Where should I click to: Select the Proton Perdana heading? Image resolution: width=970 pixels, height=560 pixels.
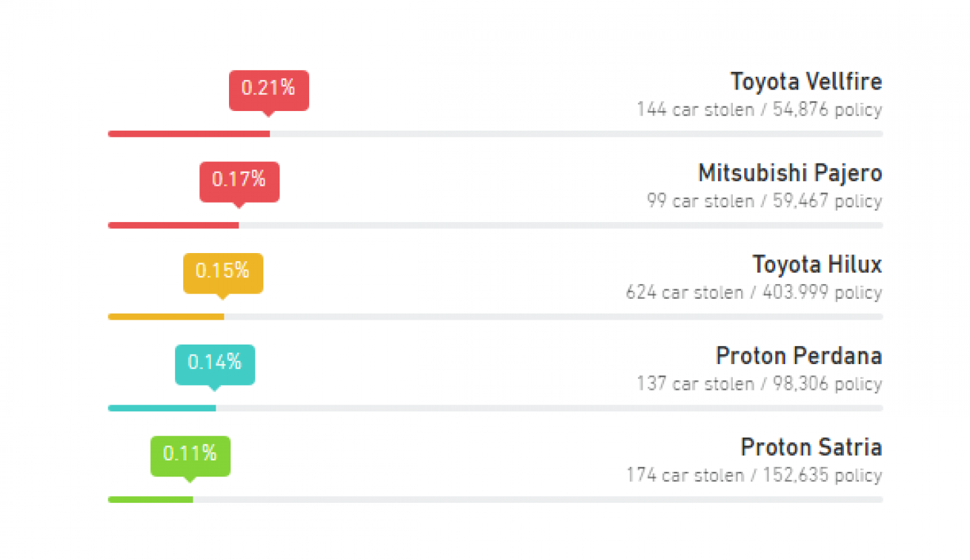[x=799, y=355]
